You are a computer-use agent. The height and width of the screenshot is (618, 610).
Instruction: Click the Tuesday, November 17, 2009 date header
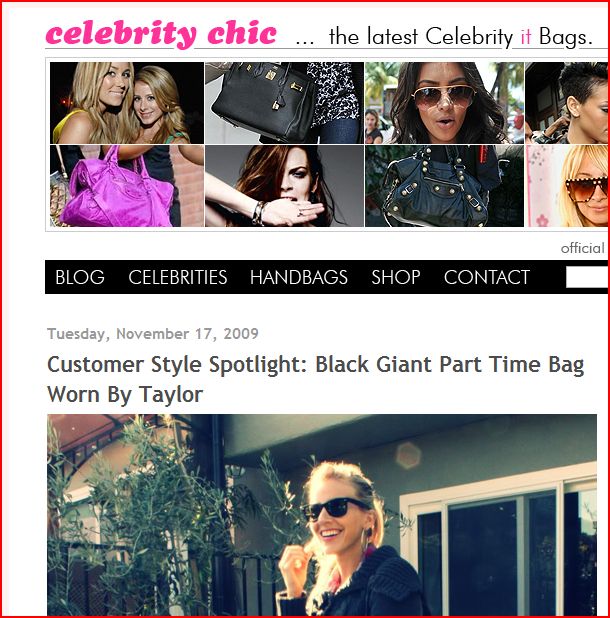153,334
